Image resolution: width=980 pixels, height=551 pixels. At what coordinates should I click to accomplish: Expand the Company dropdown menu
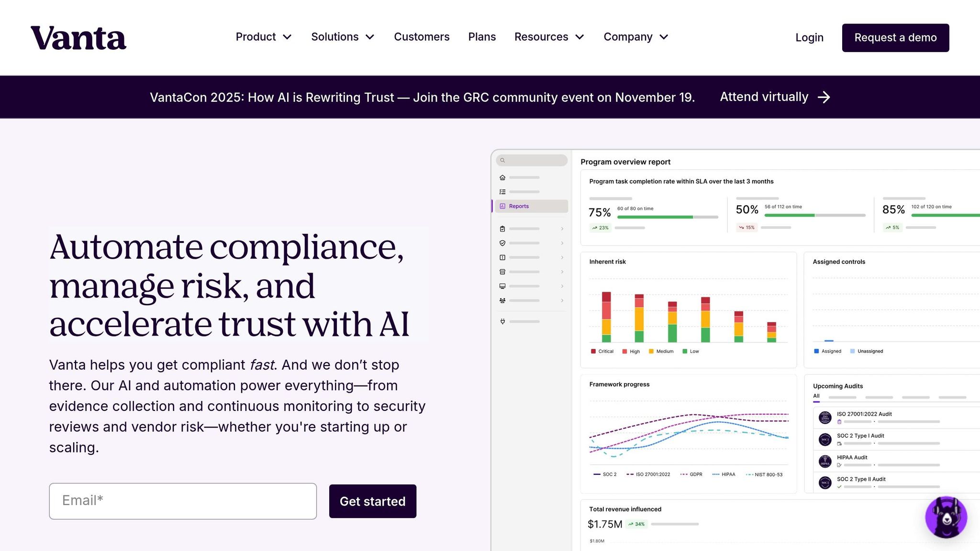tap(635, 37)
